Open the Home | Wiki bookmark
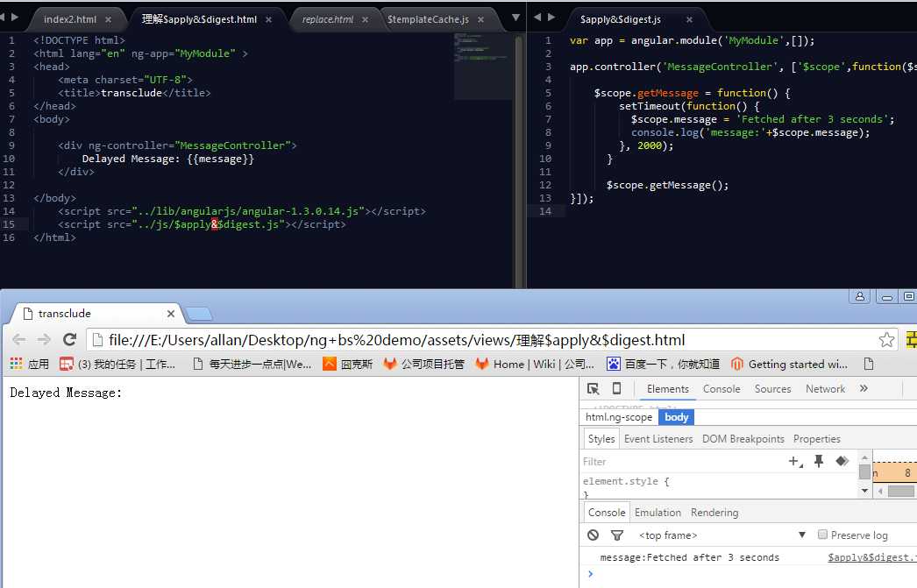Viewport: 917px width, 588px height. click(535, 365)
